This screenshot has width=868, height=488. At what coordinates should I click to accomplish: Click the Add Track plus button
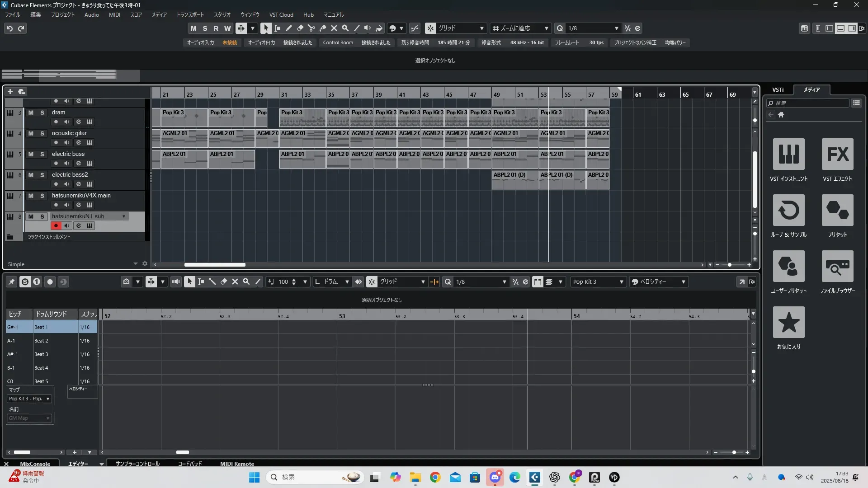point(10,92)
